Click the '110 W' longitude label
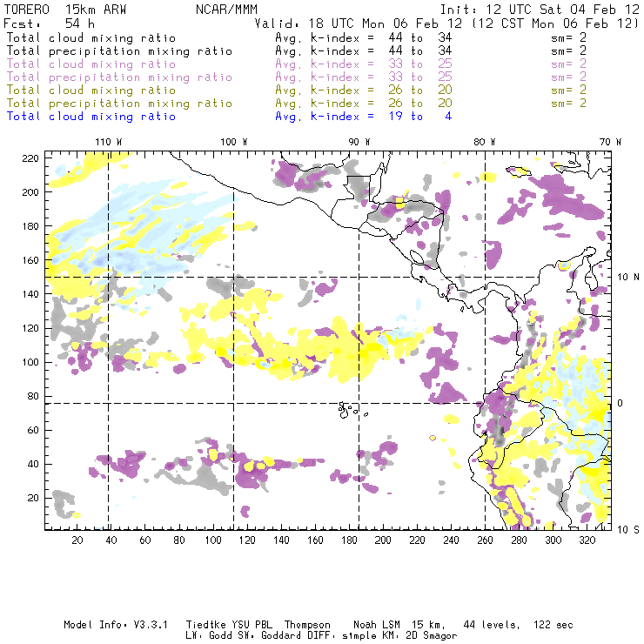Screen dimensions: 644x644 109,142
